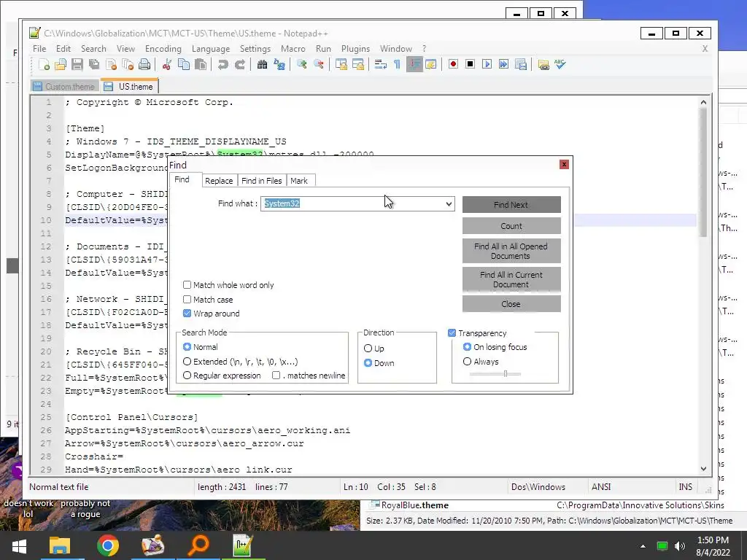The width and height of the screenshot is (747, 560).
Task: Click the Copy toolbar icon
Action: tap(183, 64)
